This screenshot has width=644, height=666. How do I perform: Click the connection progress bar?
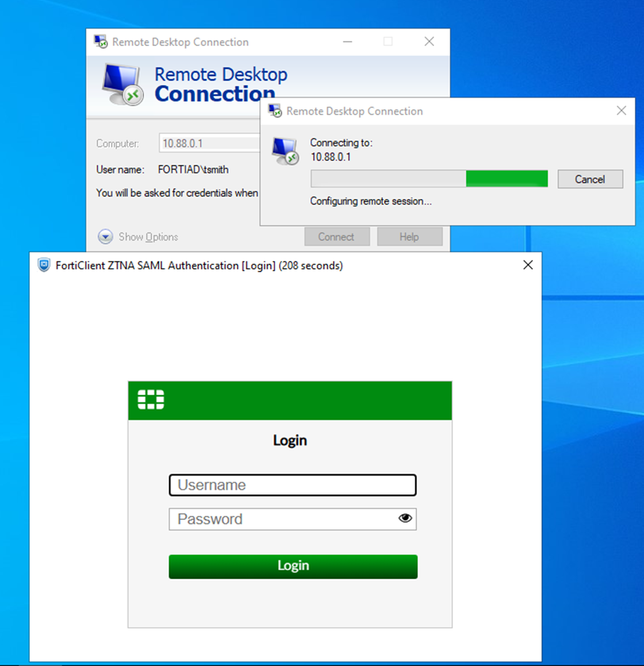point(430,179)
